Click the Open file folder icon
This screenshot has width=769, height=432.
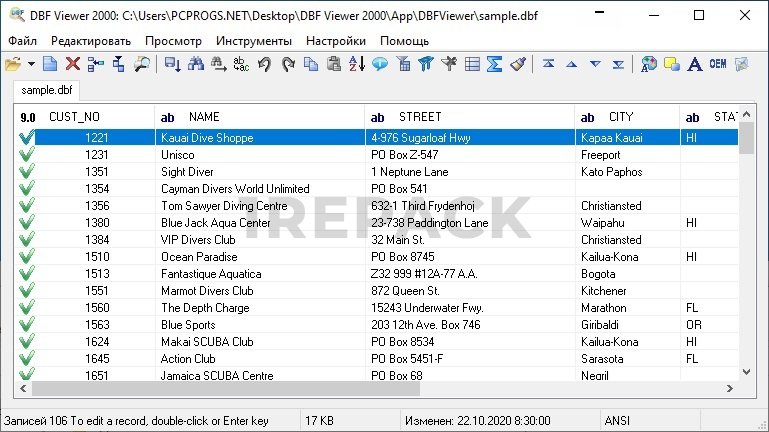click(13, 64)
